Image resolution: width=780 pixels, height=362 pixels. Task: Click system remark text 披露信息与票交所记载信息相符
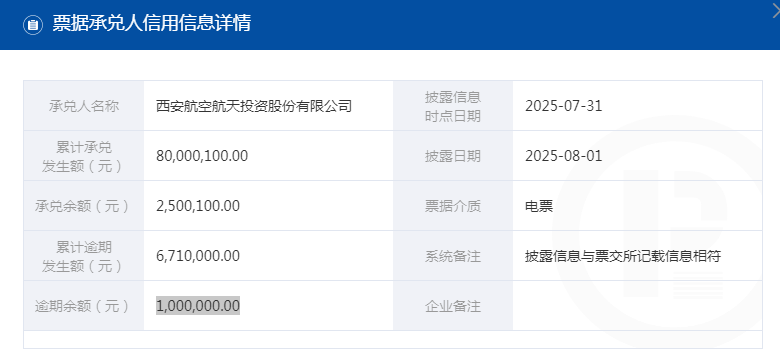(x=623, y=256)
